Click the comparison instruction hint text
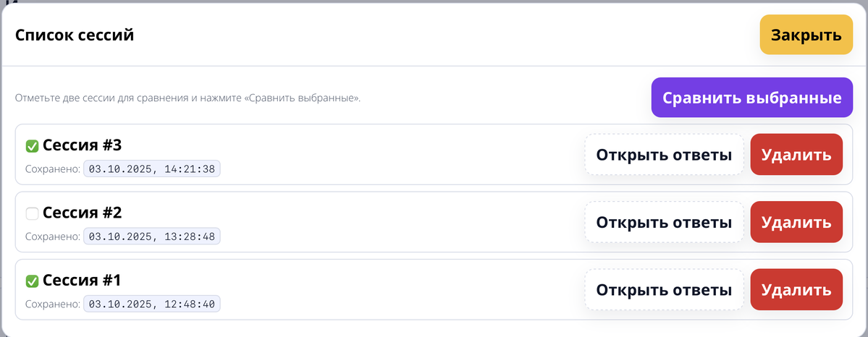The width and height of the screenshot is (868, 337). [187, 98]
